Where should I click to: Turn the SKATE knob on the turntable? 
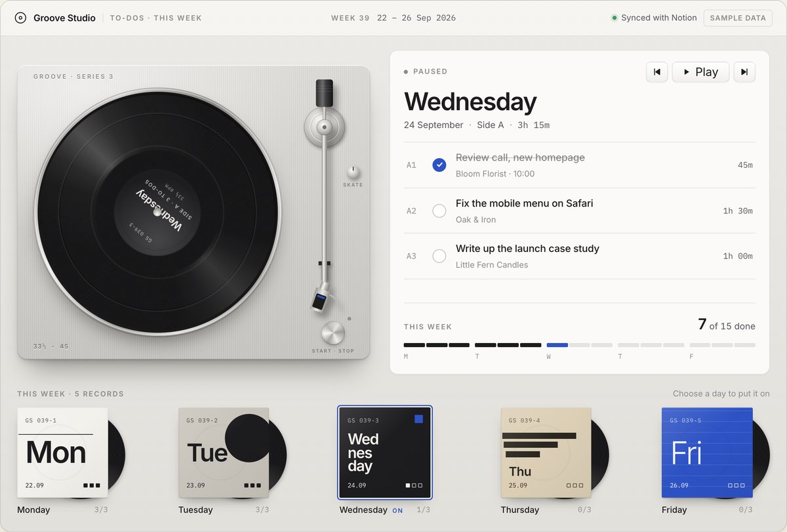tap(353, 172)
